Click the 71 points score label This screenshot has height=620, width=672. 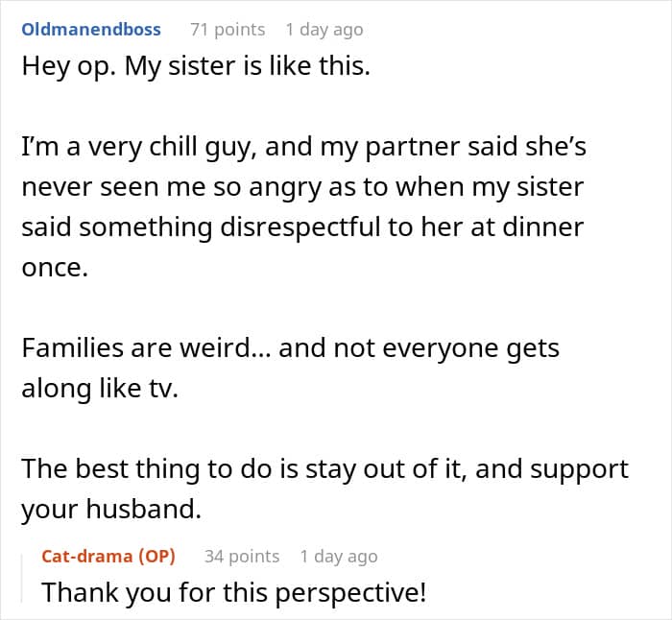pyautogui.click(x=228, y=30)
